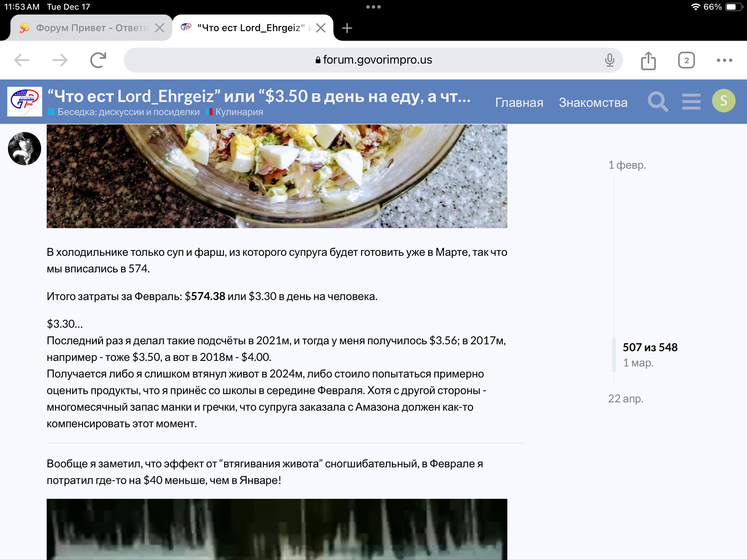The image size is (747, 560).
Task: Go back with the browser back arrow
Action: (x=22, y=60)
